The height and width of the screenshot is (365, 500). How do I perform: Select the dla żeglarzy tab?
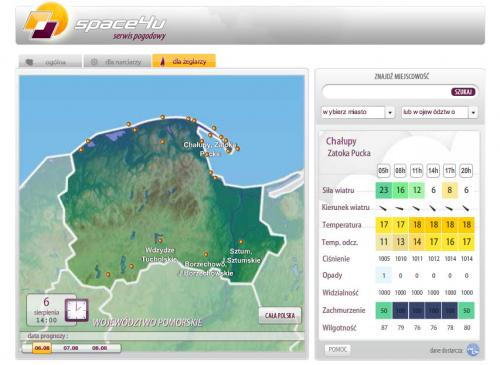[x=184, y=61]
